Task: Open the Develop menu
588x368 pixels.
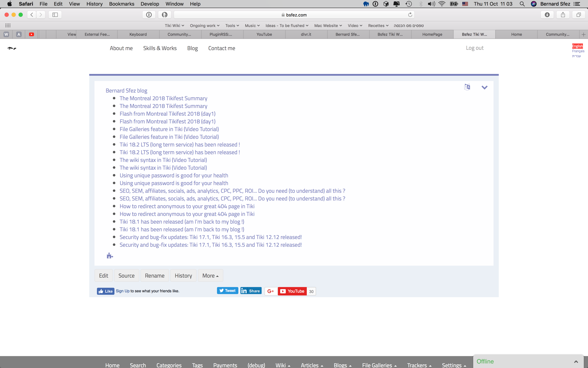Action: pyautogui.click(x=150, y=4)
